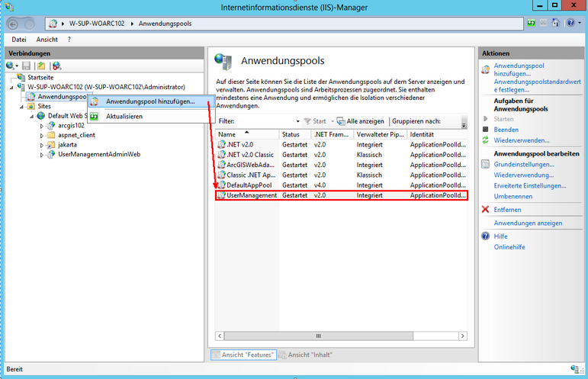This screenshot has height=379, width=588.
Task: Click the black stop icon beside Beenden
Action: point(485,130)
